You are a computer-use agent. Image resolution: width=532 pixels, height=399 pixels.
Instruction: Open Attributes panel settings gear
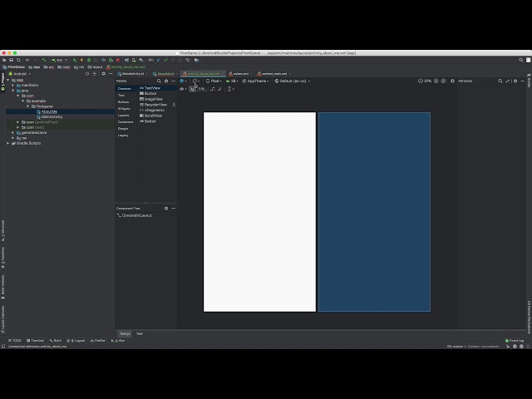coord(515,81)
